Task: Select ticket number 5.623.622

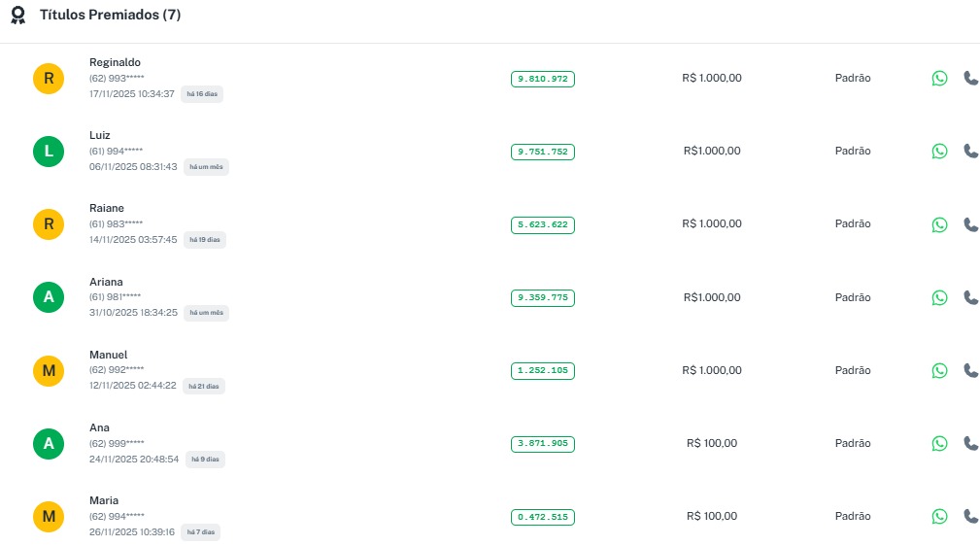Action: click(543, 224)
